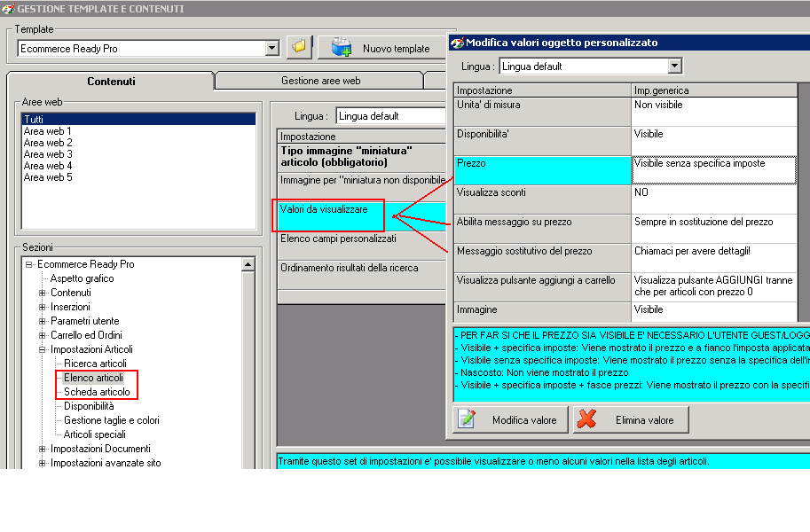Collapse the Ecommerce Ready Pro tree root
Viewport: 810px width, 532px height.
29,264
